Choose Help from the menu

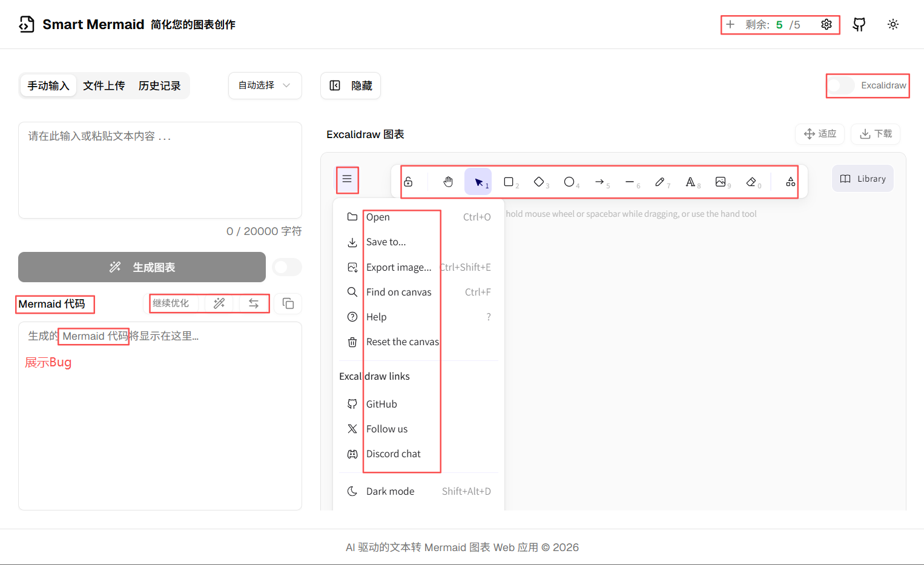point(418,317)
